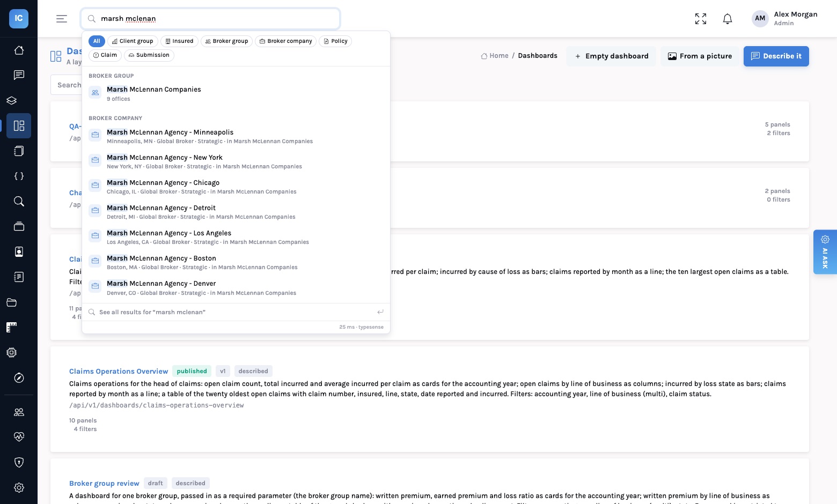Viewport: 837px width, 504px height.
Task: Open the curly braces code sidebar icon
Action: pos(19,176)
